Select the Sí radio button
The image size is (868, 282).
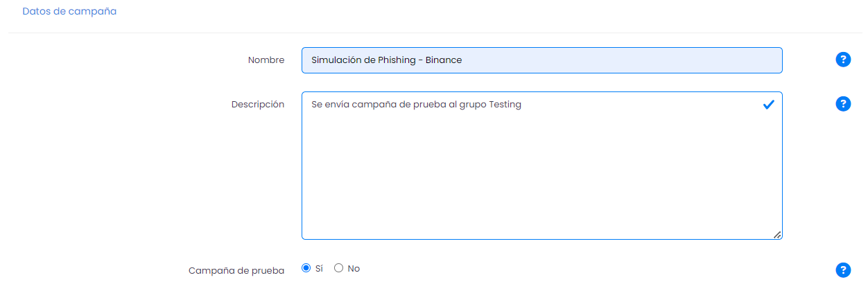click(306, 268)
